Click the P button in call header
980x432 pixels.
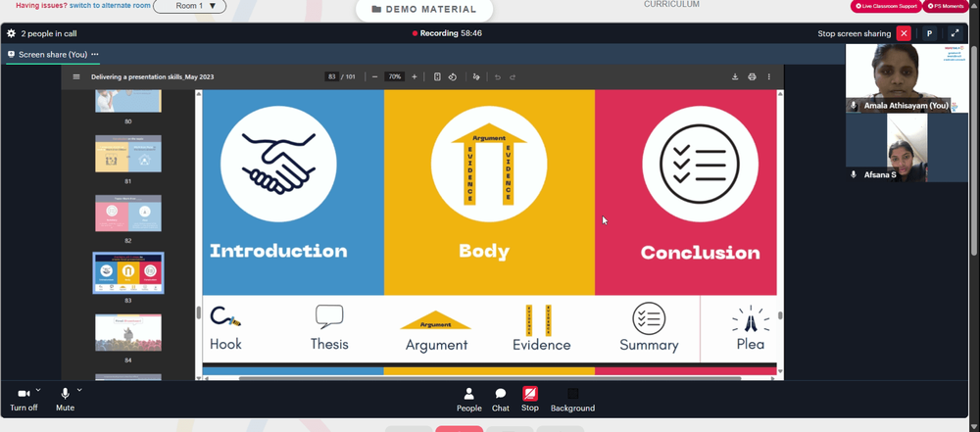929,33
